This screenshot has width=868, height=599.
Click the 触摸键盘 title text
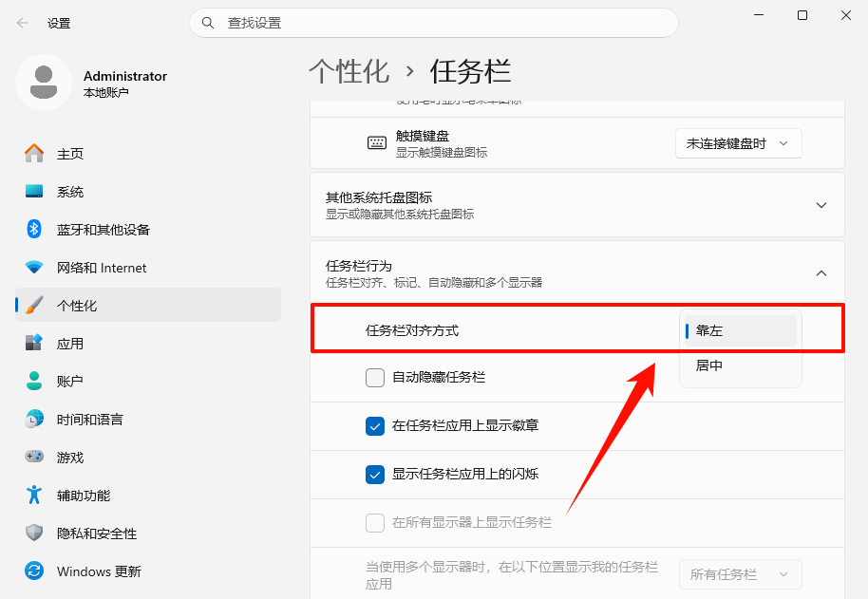[x=423, y=136]
